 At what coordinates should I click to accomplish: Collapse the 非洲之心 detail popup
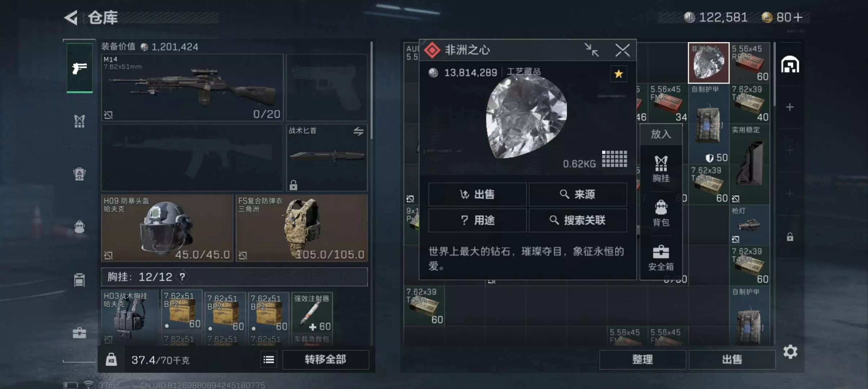click(592, 50)
